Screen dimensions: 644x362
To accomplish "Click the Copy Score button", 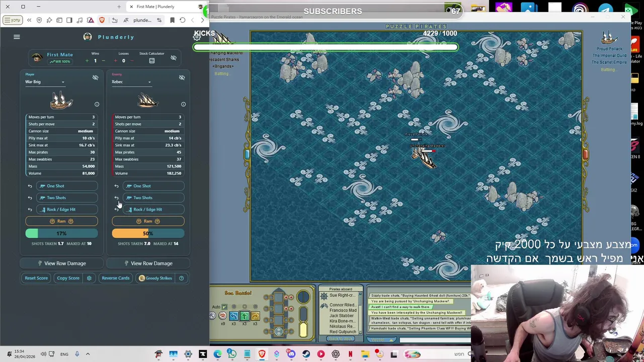I will pos(68,278).
